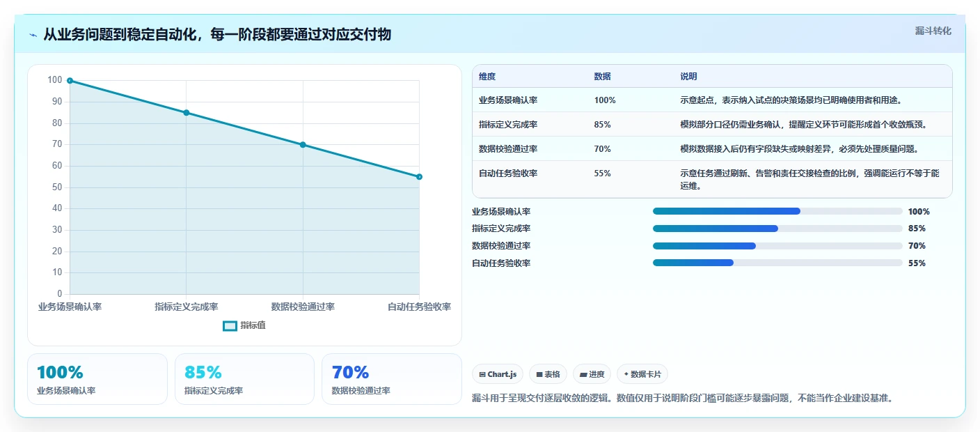Click the 85% 指标定义完成率 data card
The width and height of the screenshot is (980, 432).
click(245, 379)
